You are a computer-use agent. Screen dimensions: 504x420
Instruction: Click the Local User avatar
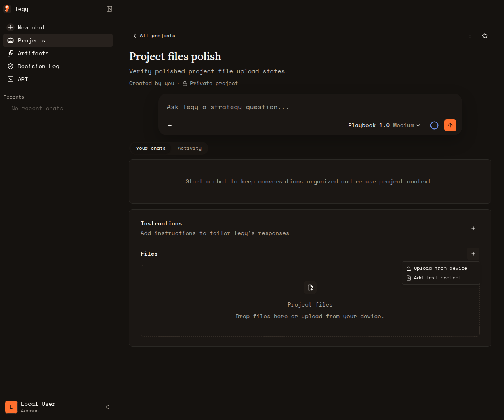coord(11,407)
